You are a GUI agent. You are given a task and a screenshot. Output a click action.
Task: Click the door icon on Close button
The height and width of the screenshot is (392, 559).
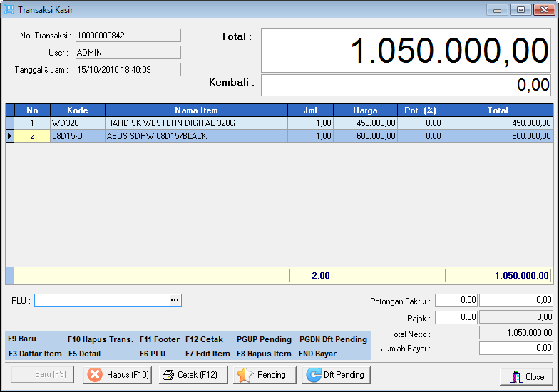click(x=516, y=376)
